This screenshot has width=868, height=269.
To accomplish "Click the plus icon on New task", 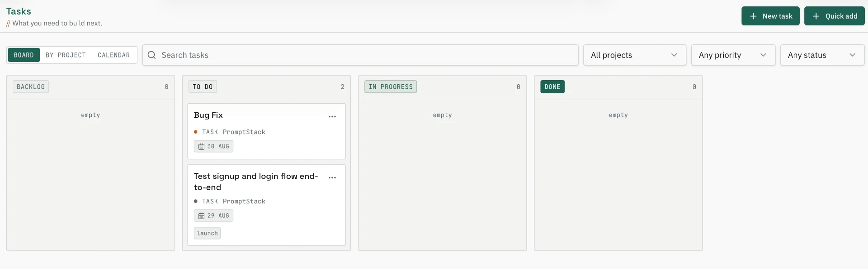I will tap(753, 16).
